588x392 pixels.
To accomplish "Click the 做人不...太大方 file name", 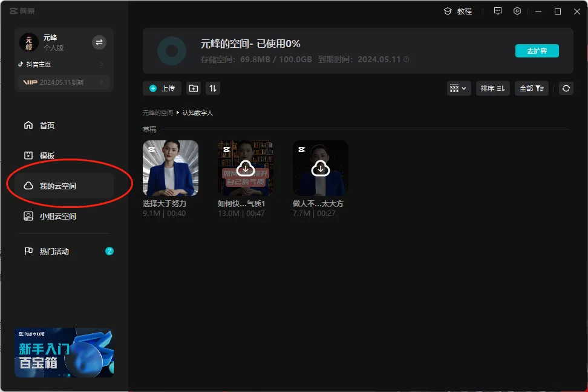I will [x=318, y=203].
